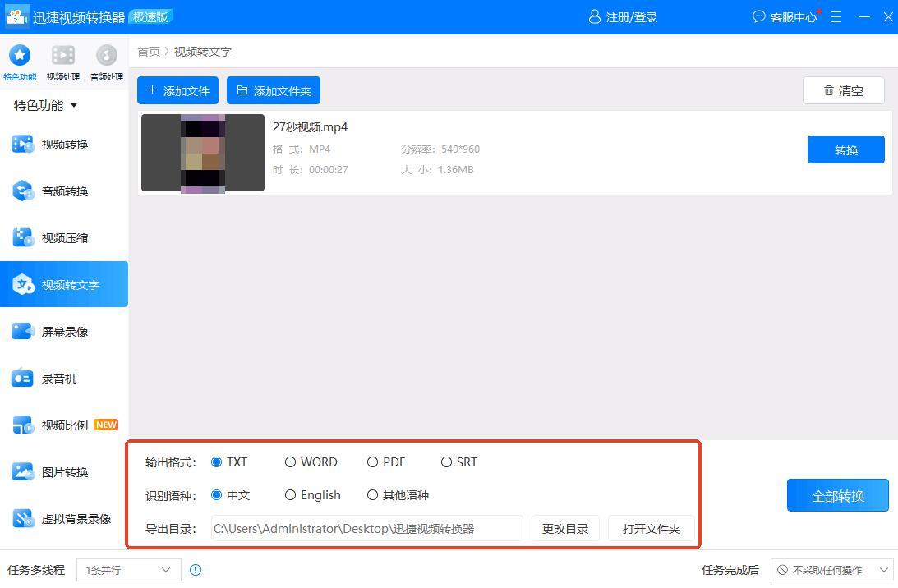Click 添加文件 to add a file
898x588 pixels.
pos(177,90)
